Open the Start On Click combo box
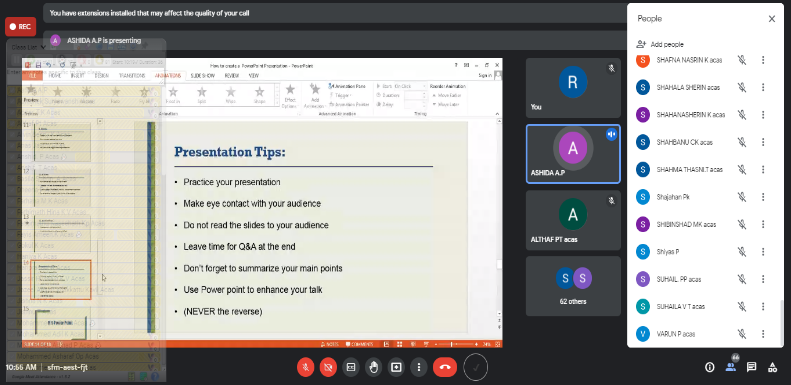This screenshot has width=791, height=385. [x=410, y=86]
